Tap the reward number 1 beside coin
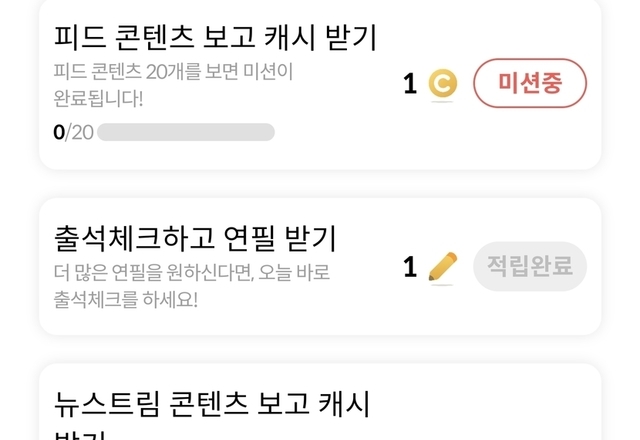The width and height of the screenshot is (640, 440). tap(410, 84)
